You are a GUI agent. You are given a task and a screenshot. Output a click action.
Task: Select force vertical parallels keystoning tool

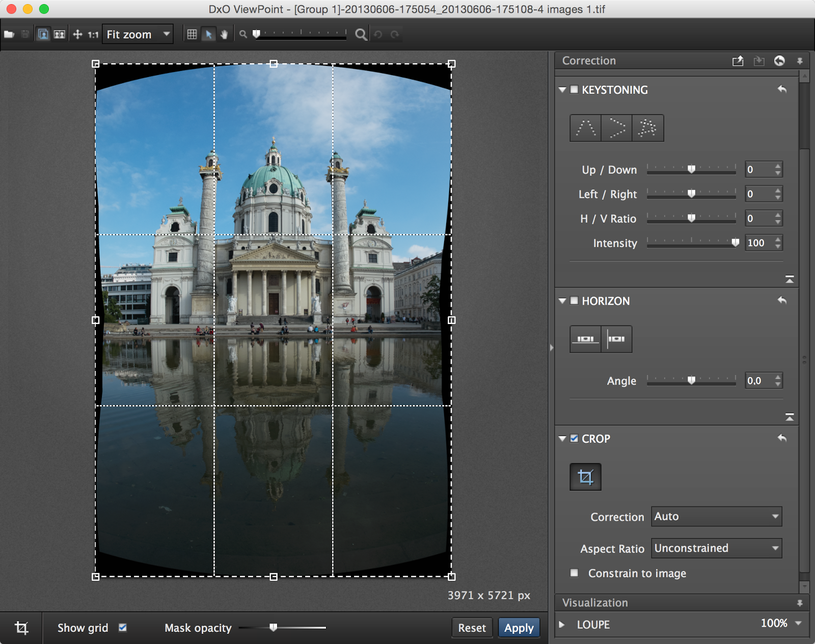pyautogui.click(x=585, y=128)
